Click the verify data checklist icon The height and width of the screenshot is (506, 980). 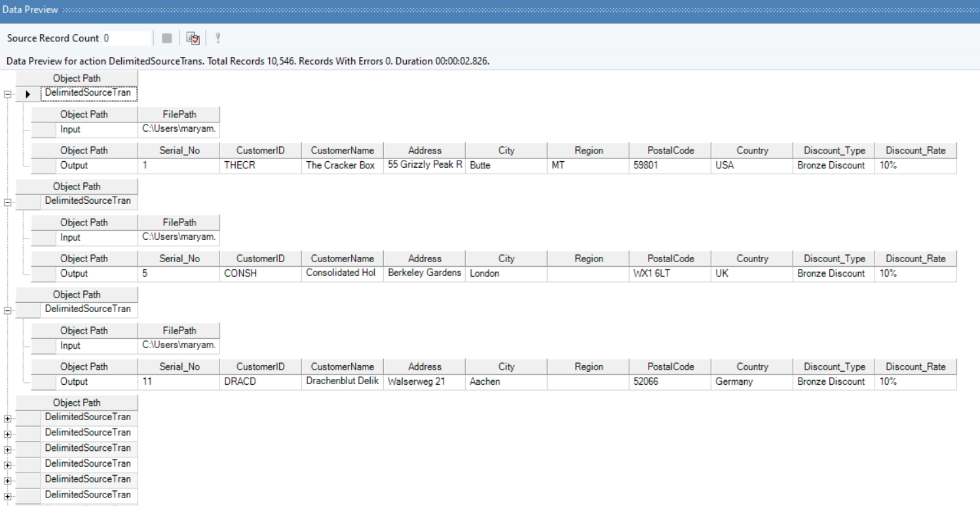(193, 39)
